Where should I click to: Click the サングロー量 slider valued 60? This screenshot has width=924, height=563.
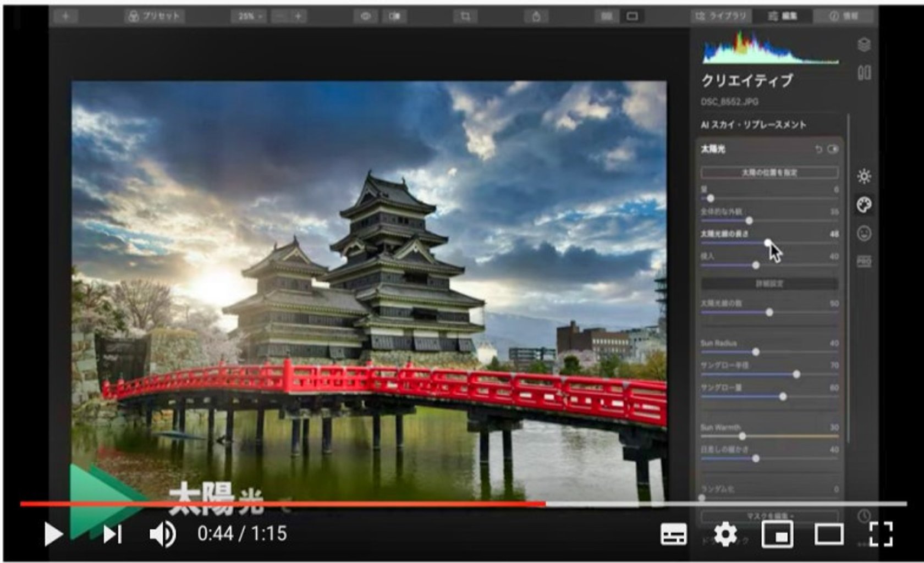(x=769, y=396)
